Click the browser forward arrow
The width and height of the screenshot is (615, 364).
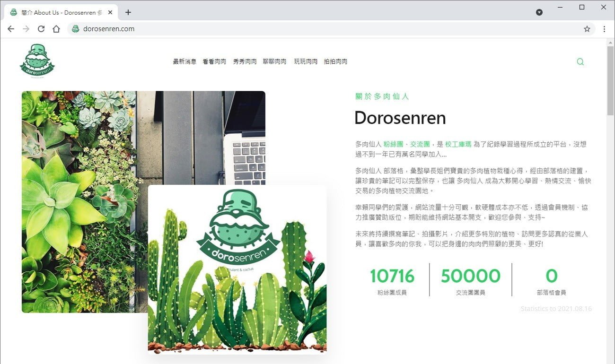(26, 29)
